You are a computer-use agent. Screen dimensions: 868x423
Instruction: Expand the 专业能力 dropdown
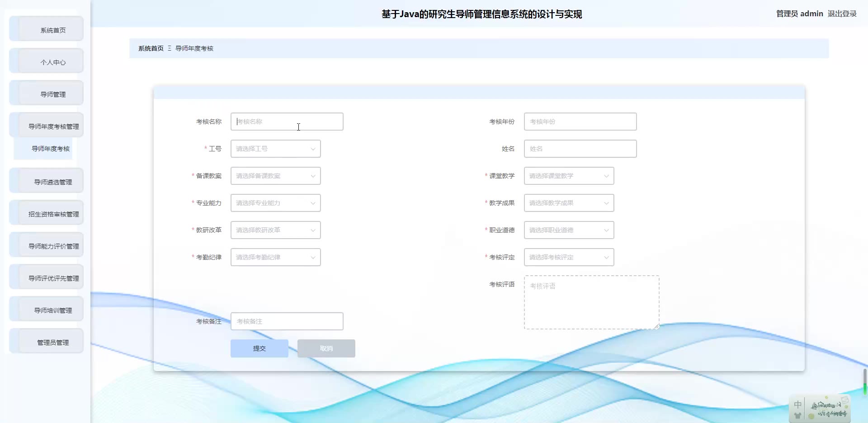[276, 203]
